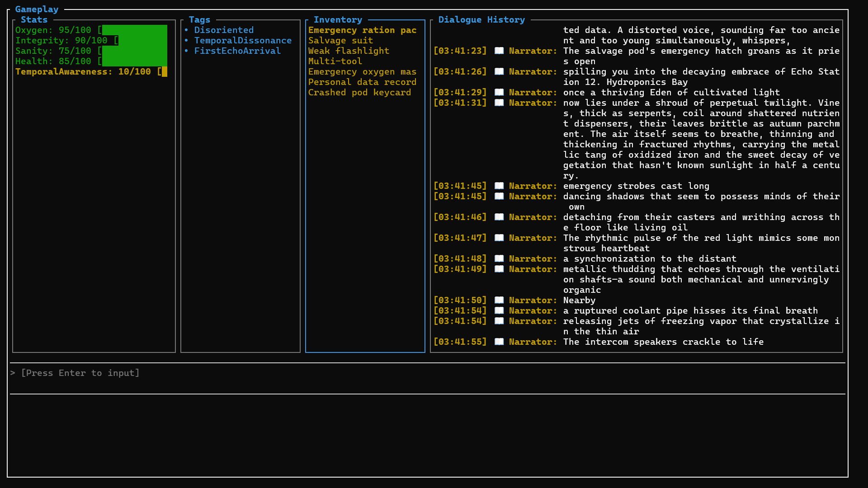This screenshot has height=488, width=868.
Task: Click the [03:41:31] timestamp
Action: (460, 103)
